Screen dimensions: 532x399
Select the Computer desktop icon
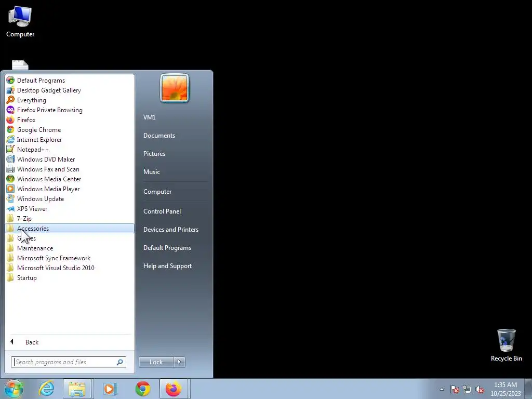pyautogui.click(x=20, y=22)
